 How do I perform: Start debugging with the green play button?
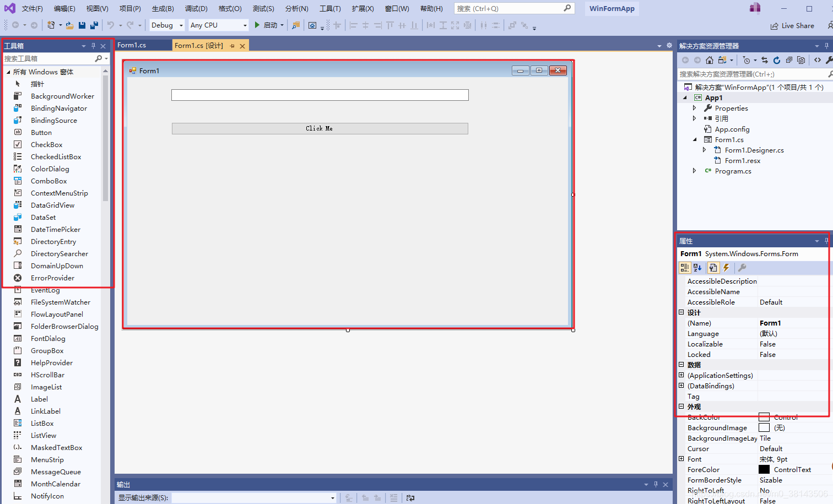coord(257,25)
